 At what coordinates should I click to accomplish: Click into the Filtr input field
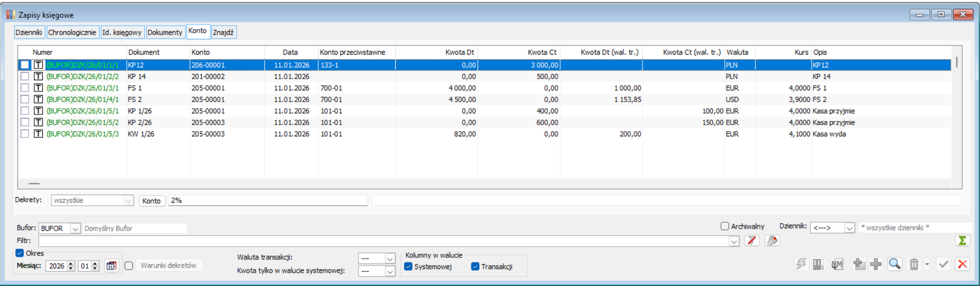(383, 241)
